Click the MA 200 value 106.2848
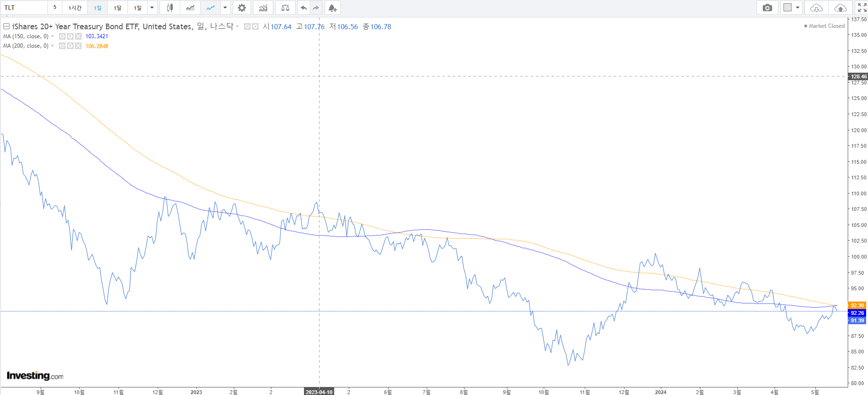The height and width of the screenshot is (395, 868). 97,46
